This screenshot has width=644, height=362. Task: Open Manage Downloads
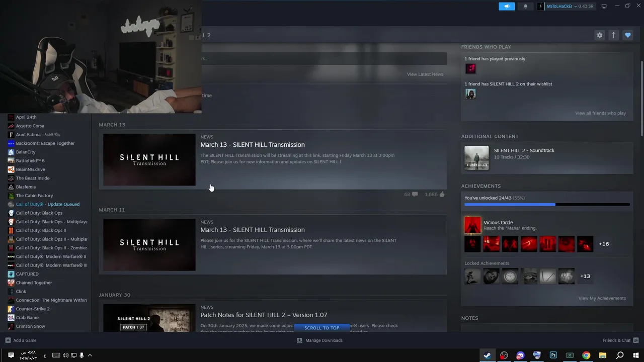pyautogui.click(x=319, y=340)
